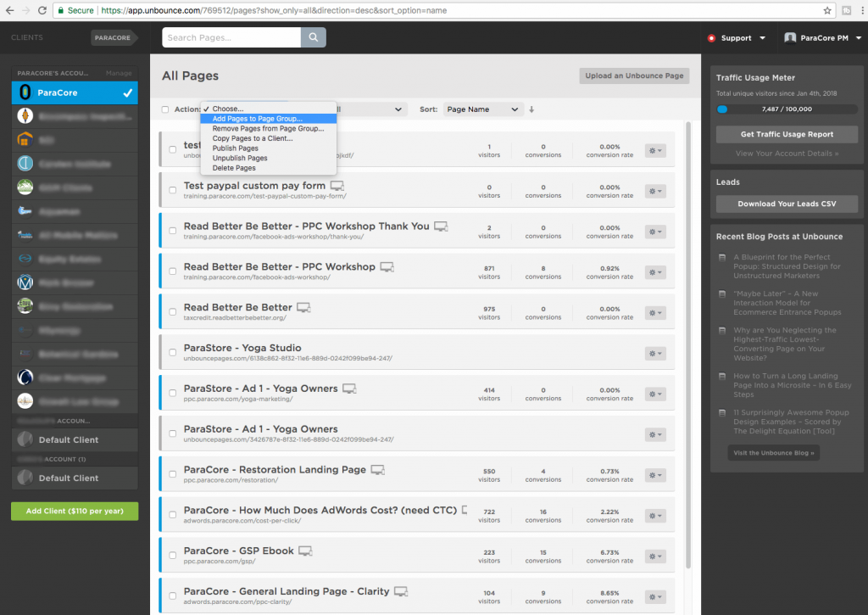
Task: Click desktop icon beside Read Better Be Better
Action: click(303, 307)
